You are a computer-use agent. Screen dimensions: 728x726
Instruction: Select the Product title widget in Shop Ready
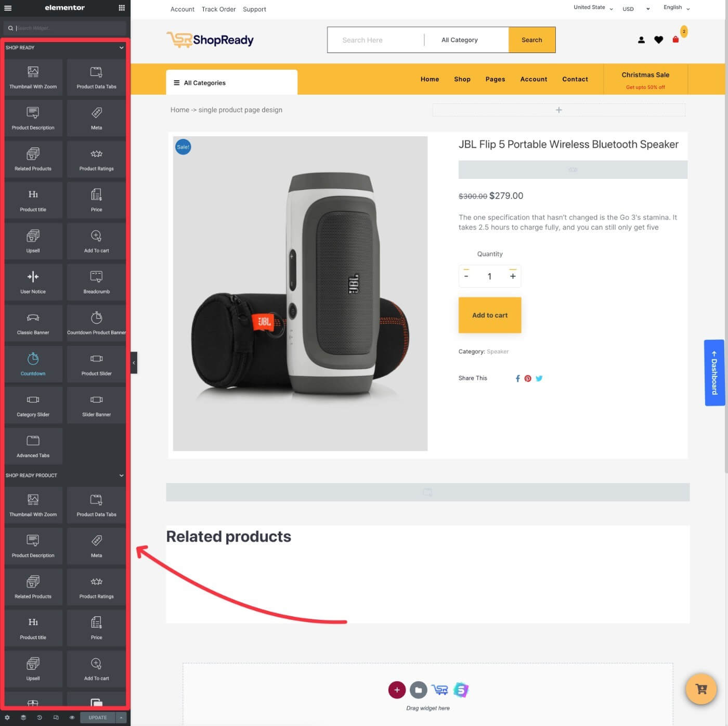pyautogui.click(x=33, y=200)
